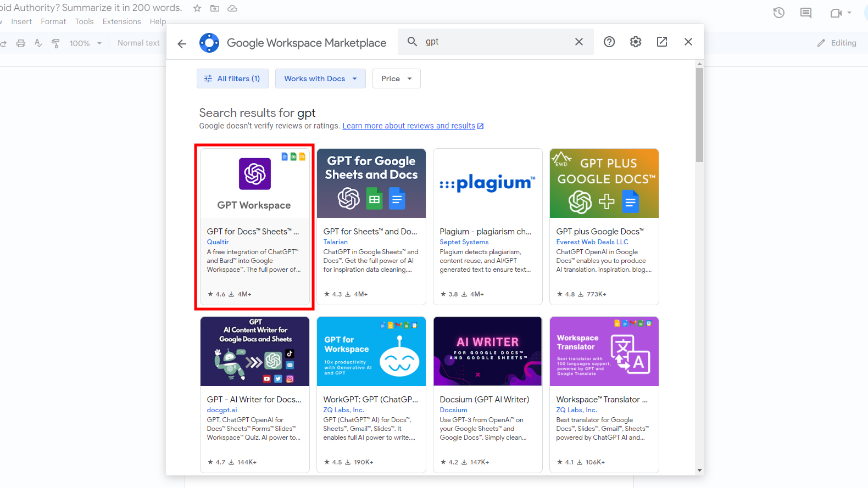Image resolution: width=868 pixels, height=488 pixels.
Task: Clear the gpt search text
Action: tap(578, 42)
